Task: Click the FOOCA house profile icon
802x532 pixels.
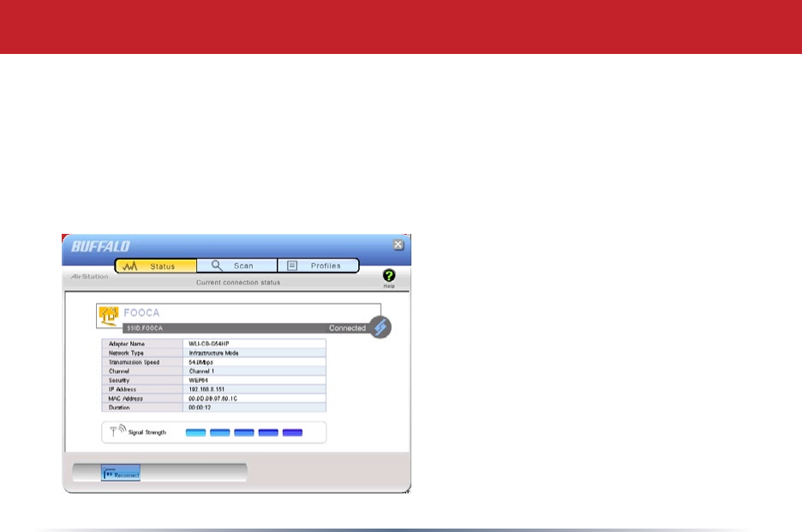Action: pos(109,315)
